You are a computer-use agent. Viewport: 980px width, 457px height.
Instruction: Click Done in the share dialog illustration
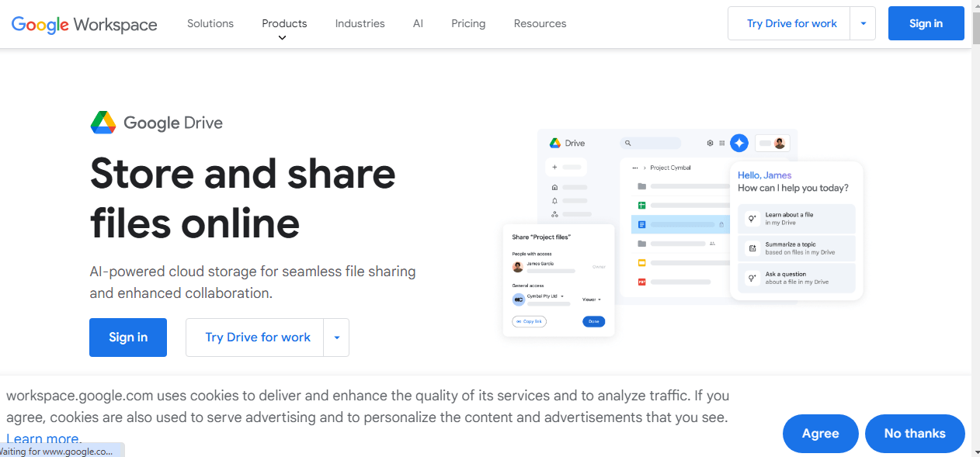(593, 321)
